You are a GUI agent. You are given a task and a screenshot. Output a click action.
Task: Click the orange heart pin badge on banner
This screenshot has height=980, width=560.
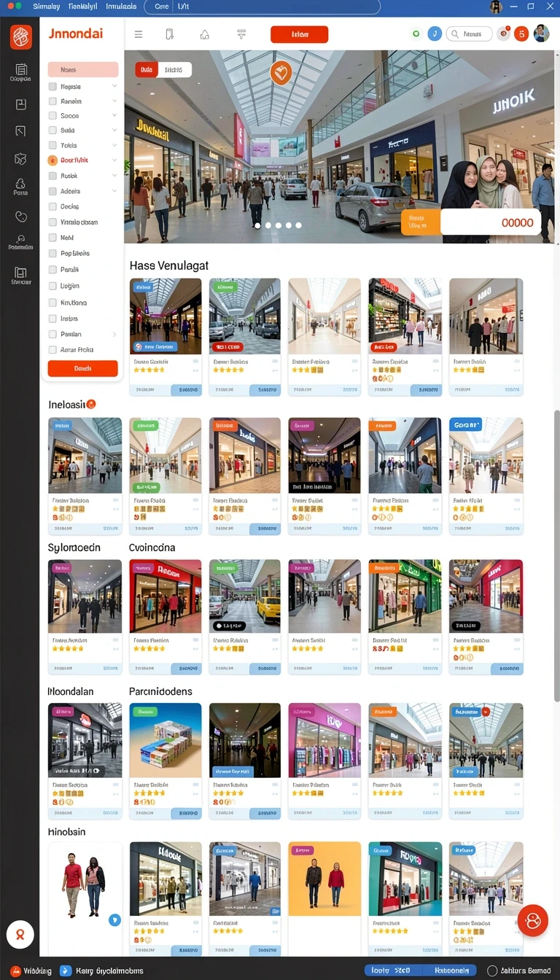(281, 72)
